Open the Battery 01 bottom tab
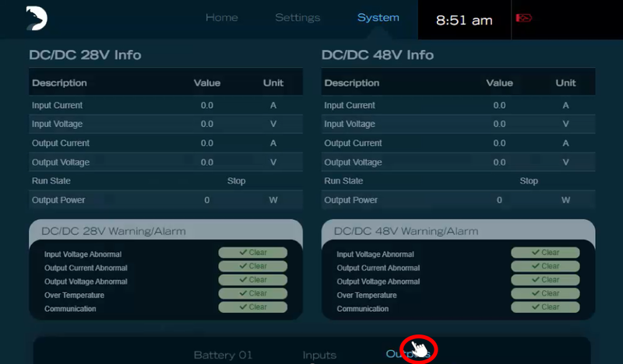The width and height of the screenshot is (623, 364). click(x=223, y=355)
